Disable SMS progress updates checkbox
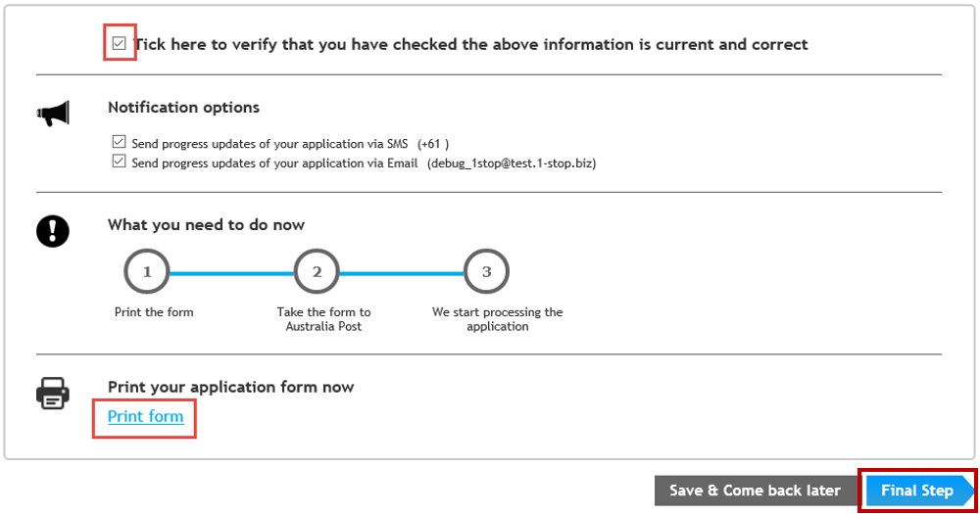Screen dimensions: 980x514 119,142
